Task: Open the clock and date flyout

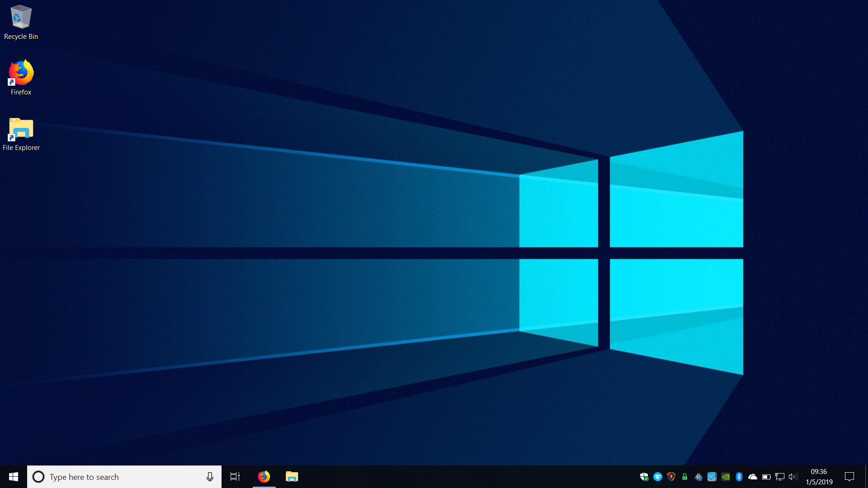Action: pos(819,477)
